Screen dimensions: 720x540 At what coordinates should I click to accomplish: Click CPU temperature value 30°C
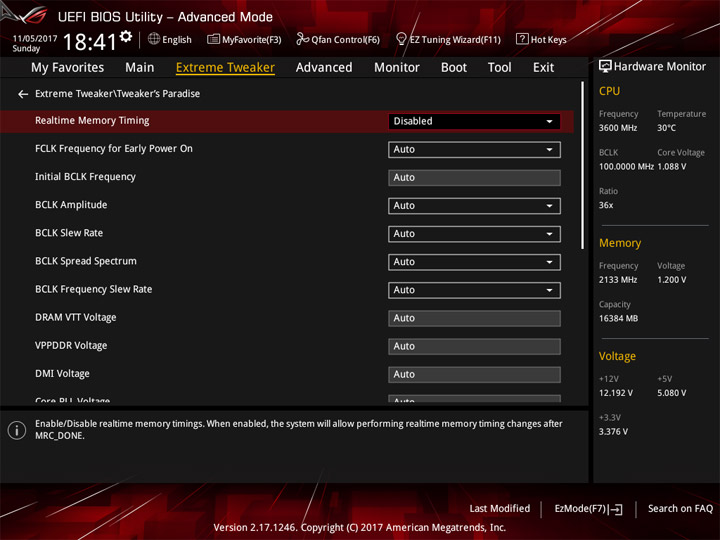[x=666, y=128]
